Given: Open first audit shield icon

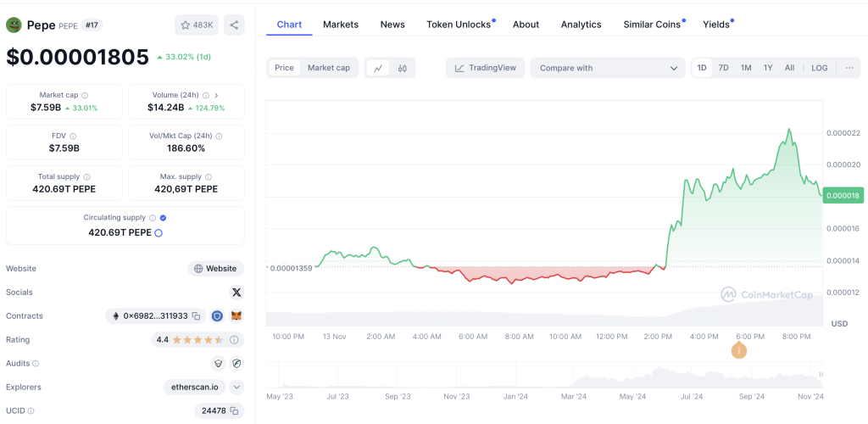Looking at the screenshot, I should (218, 364).
